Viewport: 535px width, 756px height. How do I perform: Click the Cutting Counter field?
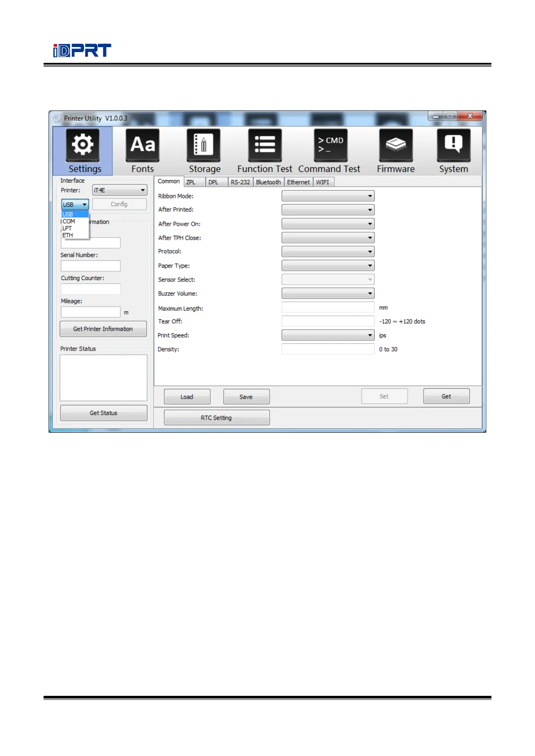click(x=91, y=289)
